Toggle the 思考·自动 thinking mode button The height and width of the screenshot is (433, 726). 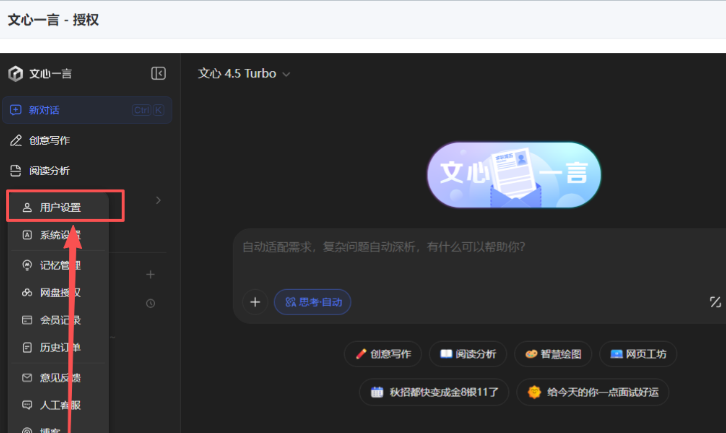click(x=313, y=302)
